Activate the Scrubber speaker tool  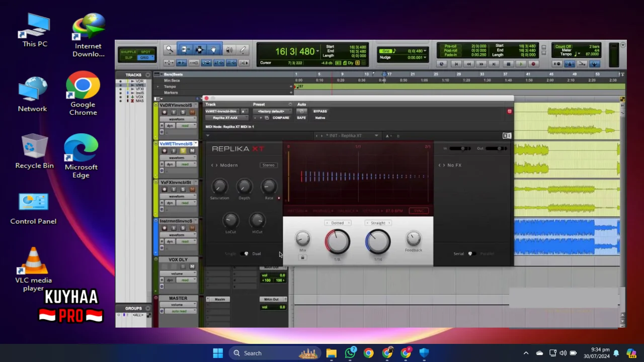click(229, 49)
